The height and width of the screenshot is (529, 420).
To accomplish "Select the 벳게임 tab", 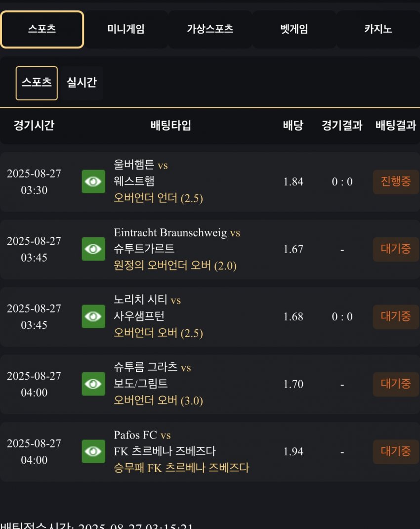I will (294, 29).
